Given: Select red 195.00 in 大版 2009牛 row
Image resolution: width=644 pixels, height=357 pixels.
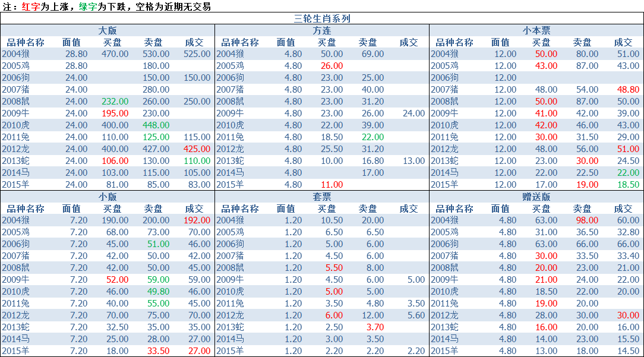Looking at the screenshot, I should [x=115, y=113].
